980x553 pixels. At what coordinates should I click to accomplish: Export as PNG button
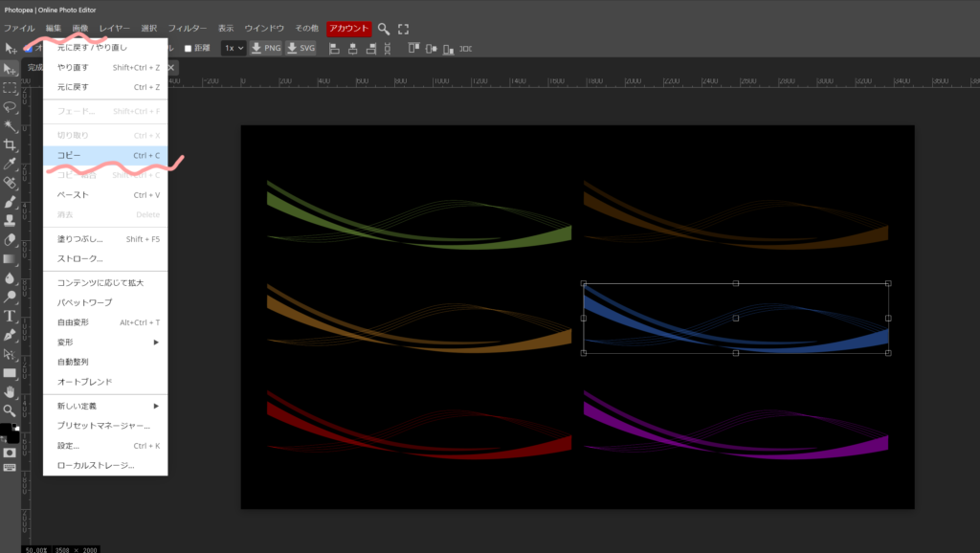[266, 48]
